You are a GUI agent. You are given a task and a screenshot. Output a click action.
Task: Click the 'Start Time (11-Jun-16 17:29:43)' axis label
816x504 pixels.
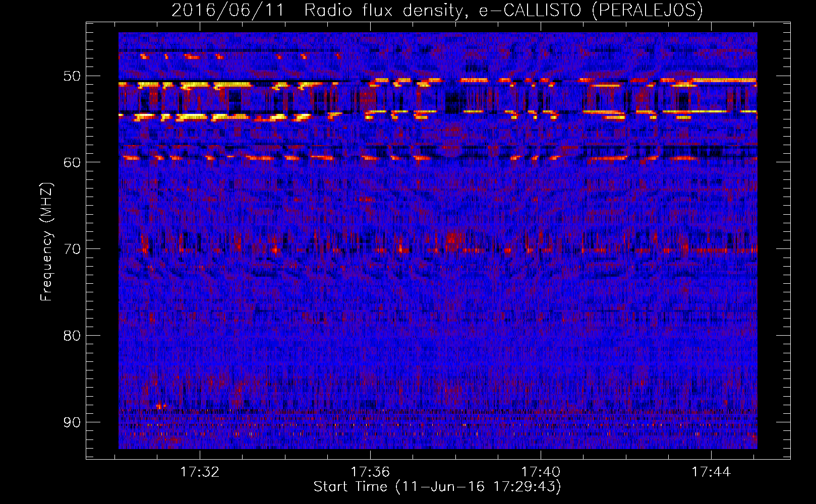pyautogui.click(x=437, y=487)
